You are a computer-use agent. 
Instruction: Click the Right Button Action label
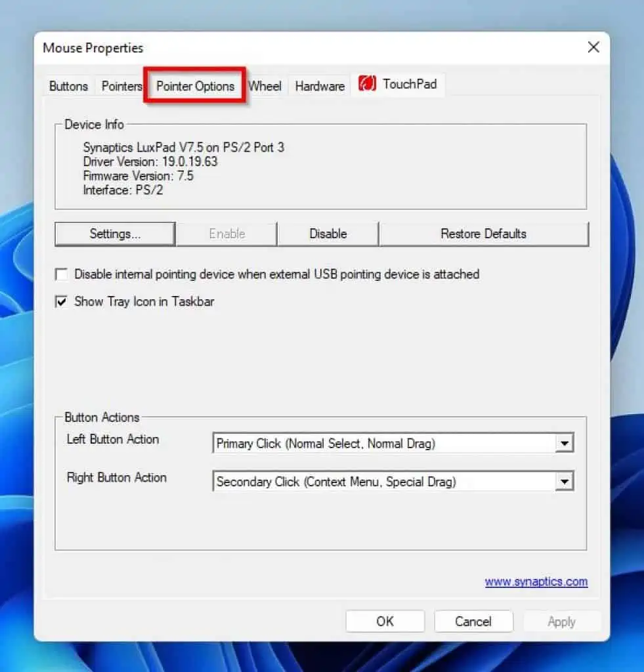117,478
